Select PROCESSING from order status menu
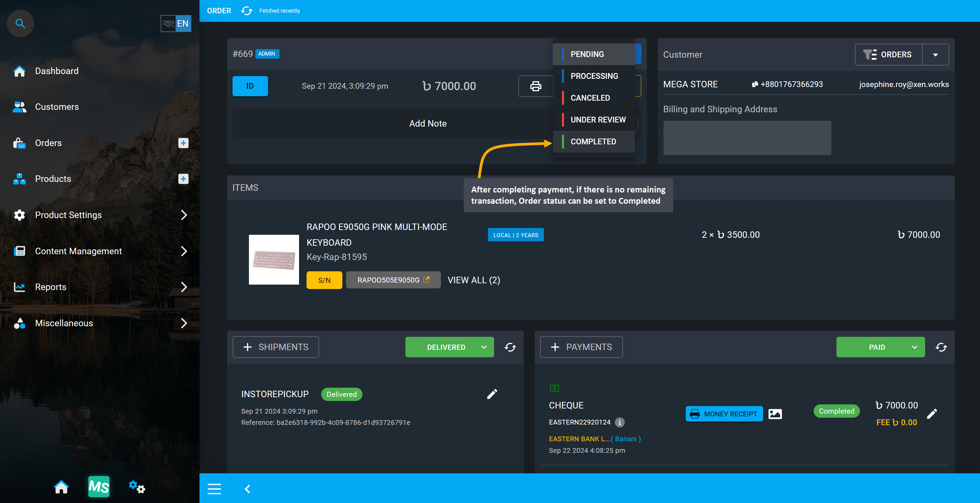The image size is (980, 503). [595, 76]
